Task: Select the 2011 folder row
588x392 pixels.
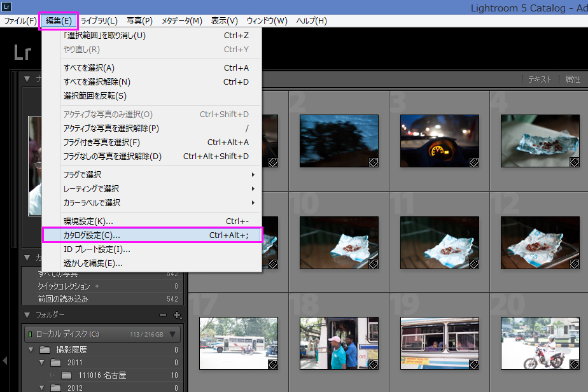Action: coord(102,362)
